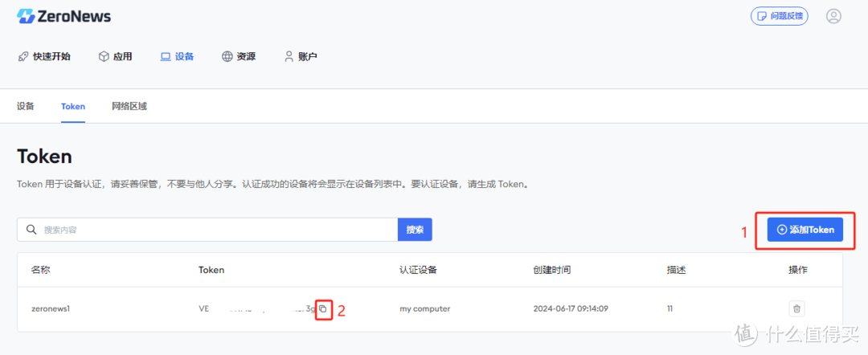Click the my computer device cell

pyautogui.click(x=425, y=308)
